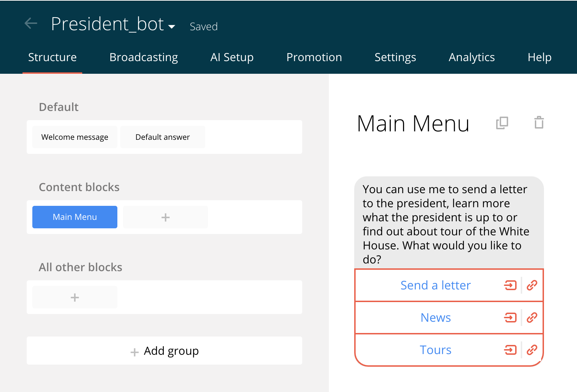The image size is (577, 392).
Task: Click block link icon for Tours button
Action: pos(510,350)
